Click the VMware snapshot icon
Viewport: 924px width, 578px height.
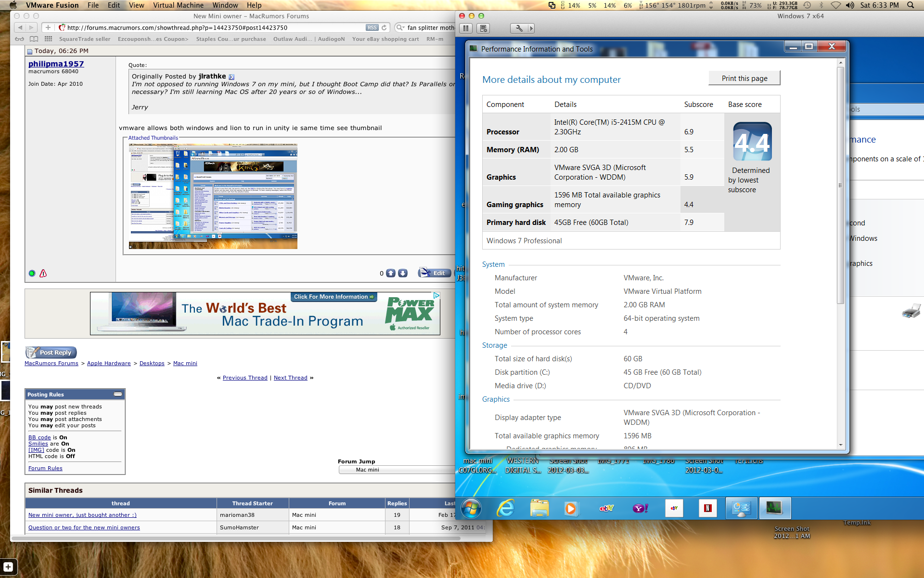click(x=484, y=28)
